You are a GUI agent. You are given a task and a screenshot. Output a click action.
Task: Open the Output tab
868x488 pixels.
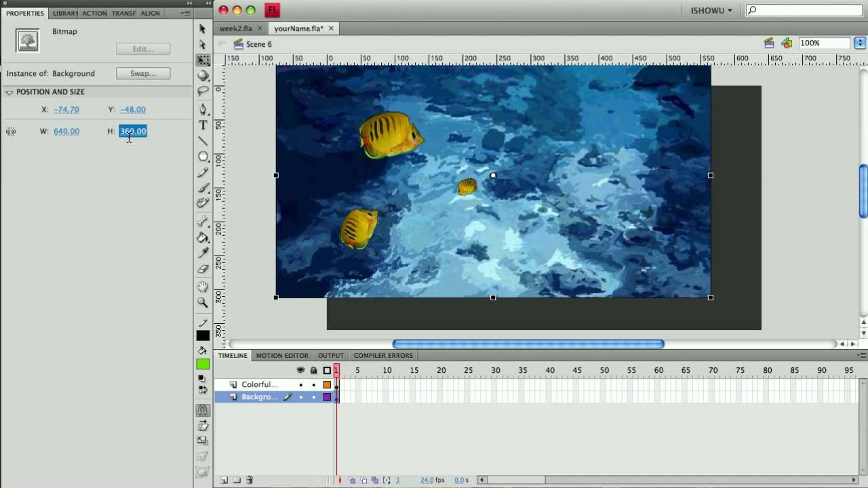331,355
